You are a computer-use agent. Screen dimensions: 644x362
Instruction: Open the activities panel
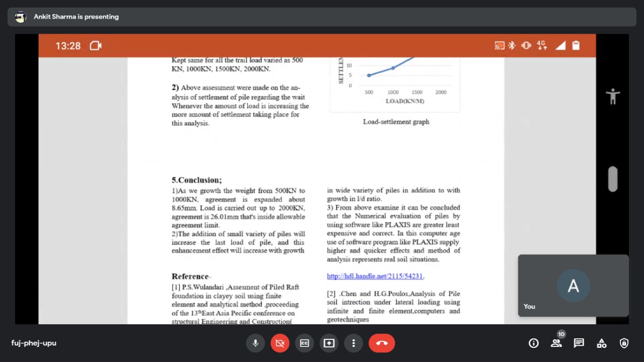[x=602, y=343]
